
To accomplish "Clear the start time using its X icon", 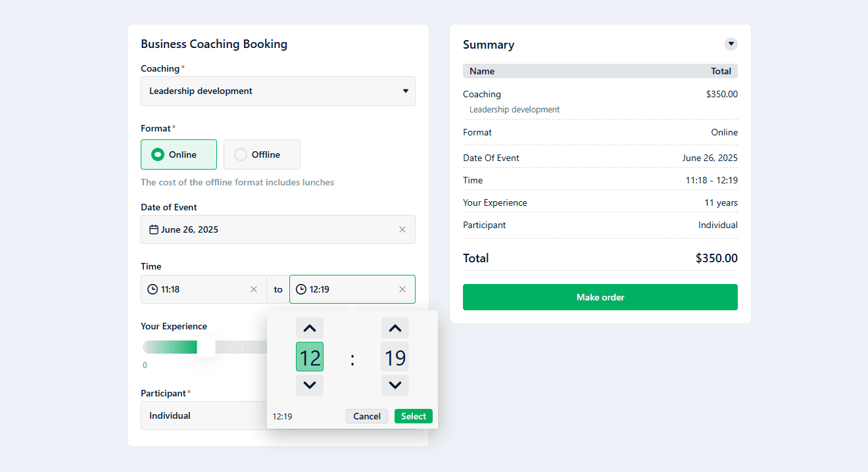I will (x=254, y=289).
